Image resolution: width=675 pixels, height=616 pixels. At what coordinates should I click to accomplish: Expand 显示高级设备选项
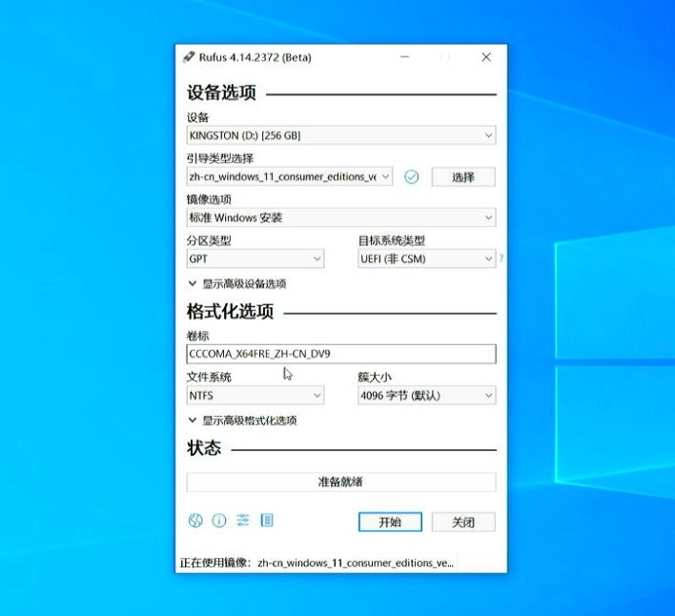point(237,283)
